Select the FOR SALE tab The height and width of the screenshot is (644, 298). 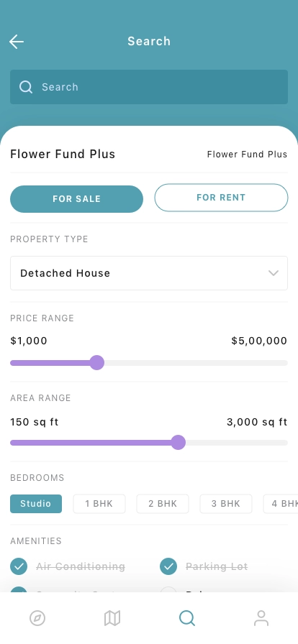(76, 199)
